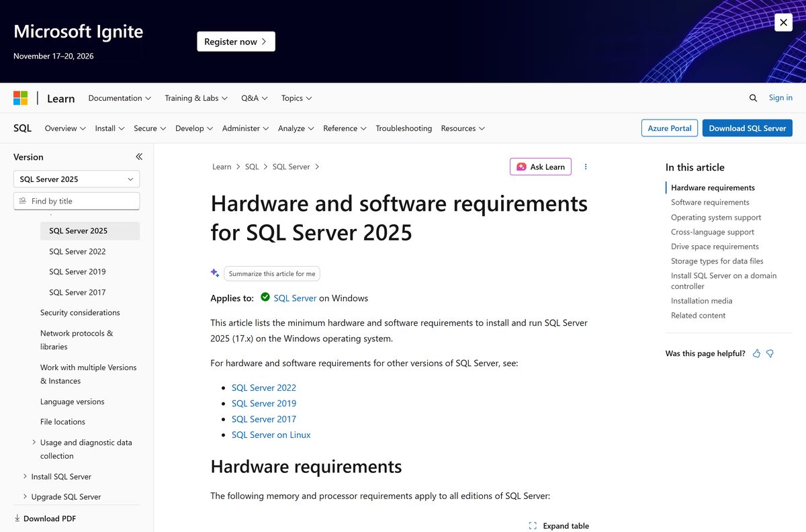Click the Download PDF arrow icon

coord(17,519)
